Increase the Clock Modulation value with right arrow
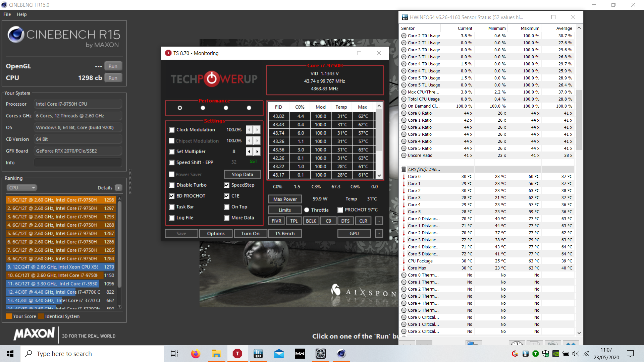Image resolution: width=644 pixels, height=362 pixels. [257, 130]
